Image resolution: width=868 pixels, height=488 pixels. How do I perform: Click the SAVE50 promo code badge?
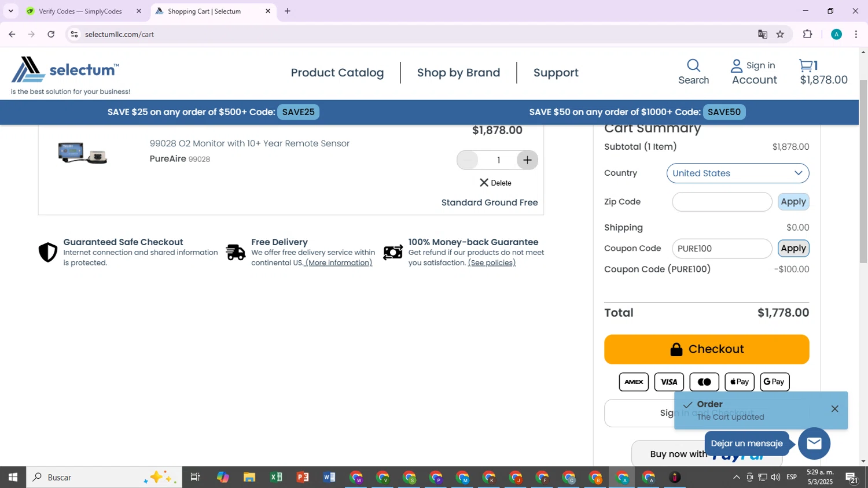724,112
